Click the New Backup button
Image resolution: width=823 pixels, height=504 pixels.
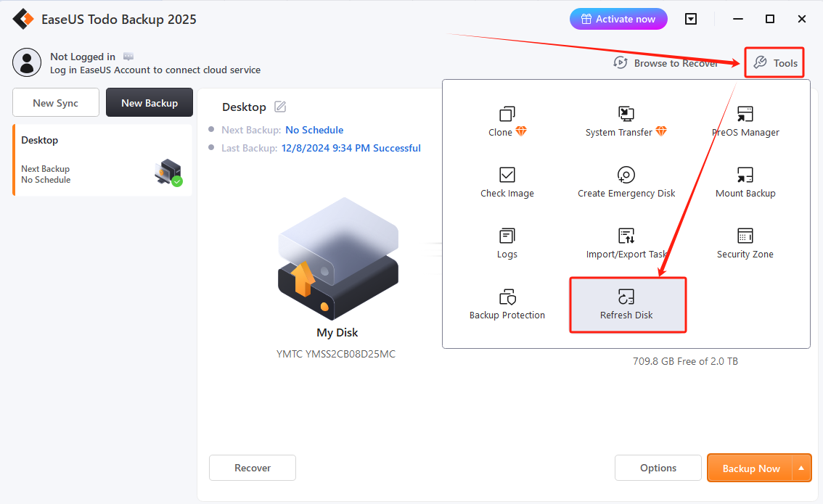click(x=150, y=102)
